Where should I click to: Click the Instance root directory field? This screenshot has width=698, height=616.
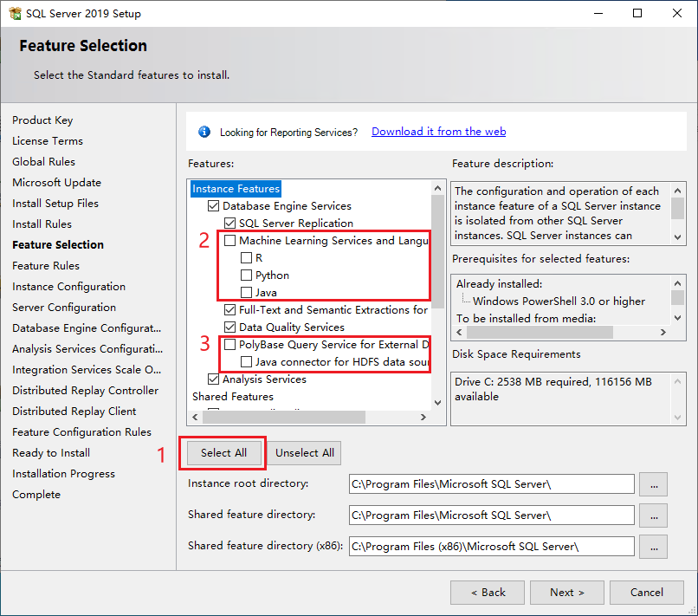click(491, 484)
